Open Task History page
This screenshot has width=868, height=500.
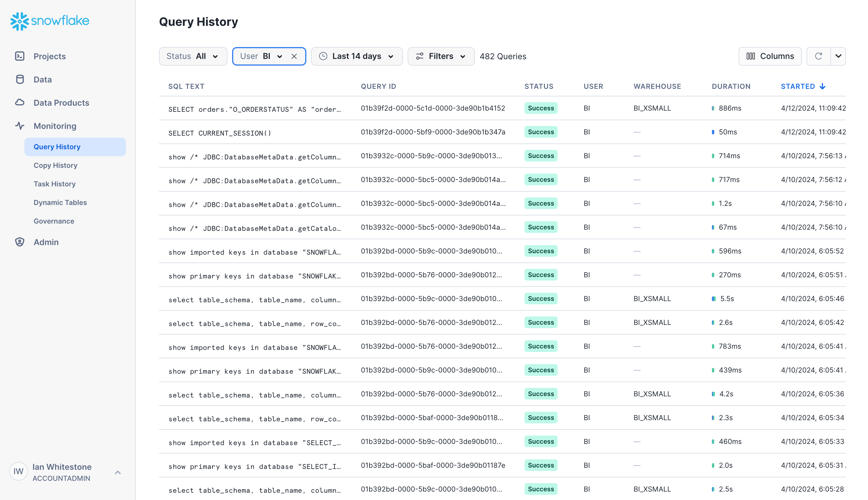click(54, 184)
